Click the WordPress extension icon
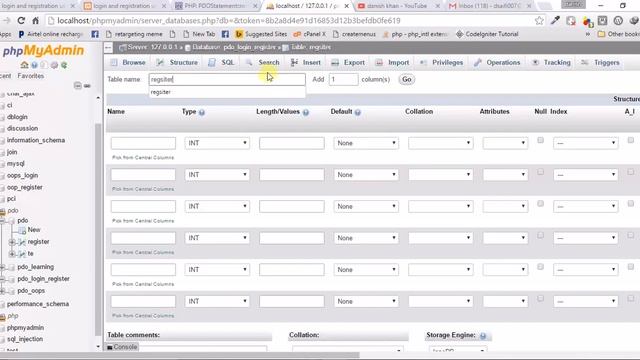 click(618, 20)
